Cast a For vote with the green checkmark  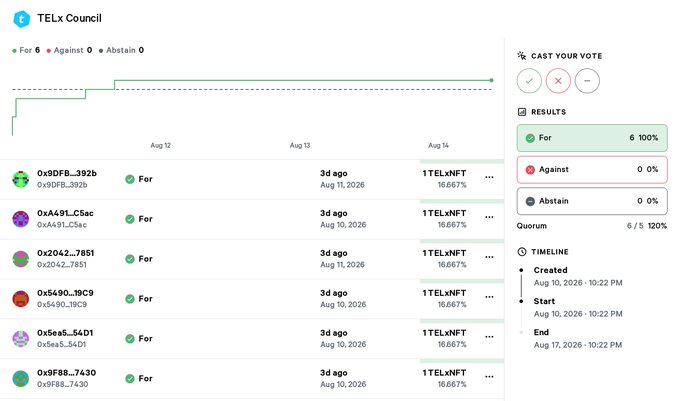tap(529, 81)
